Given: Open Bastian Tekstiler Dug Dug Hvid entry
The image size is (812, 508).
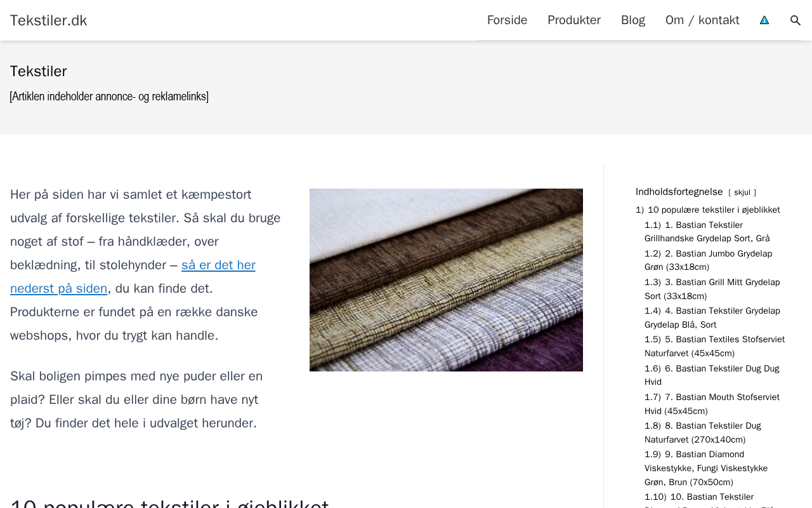Looking at the screenshot, I should (712, 375).
